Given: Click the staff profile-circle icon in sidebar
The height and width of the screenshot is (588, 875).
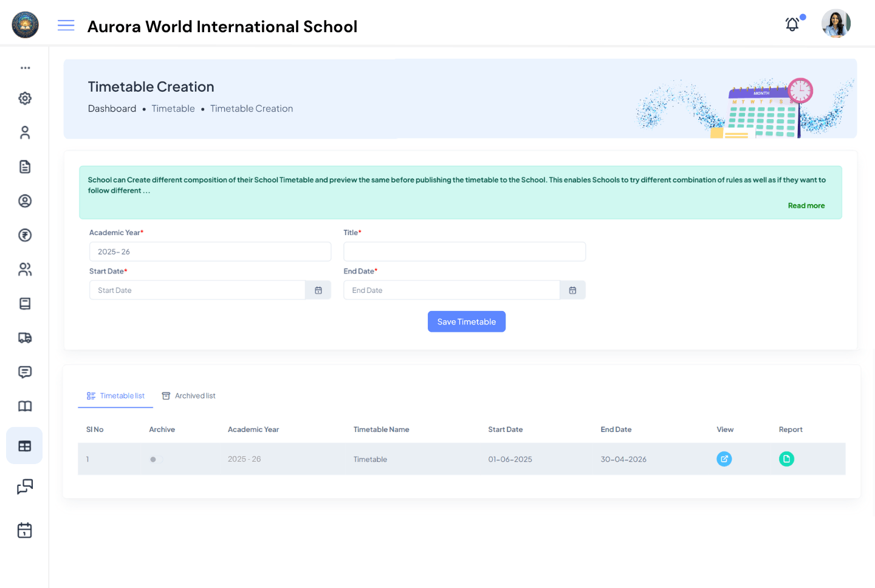Looking at the screenshot, I should point(24,200).
